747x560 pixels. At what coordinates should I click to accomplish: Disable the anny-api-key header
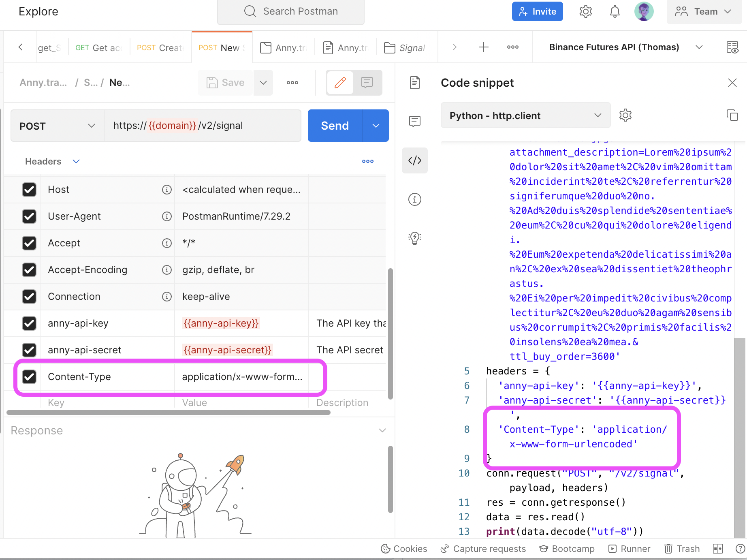(29, 323)
